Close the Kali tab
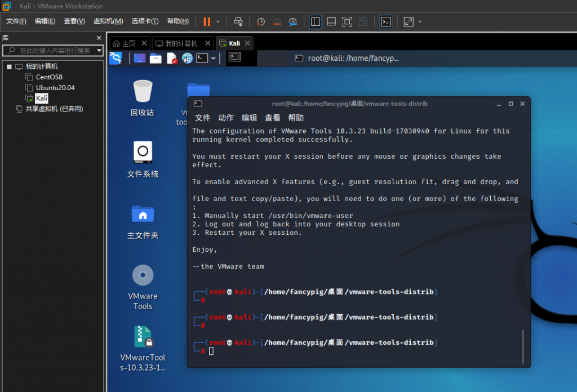 tap(247, 43)
